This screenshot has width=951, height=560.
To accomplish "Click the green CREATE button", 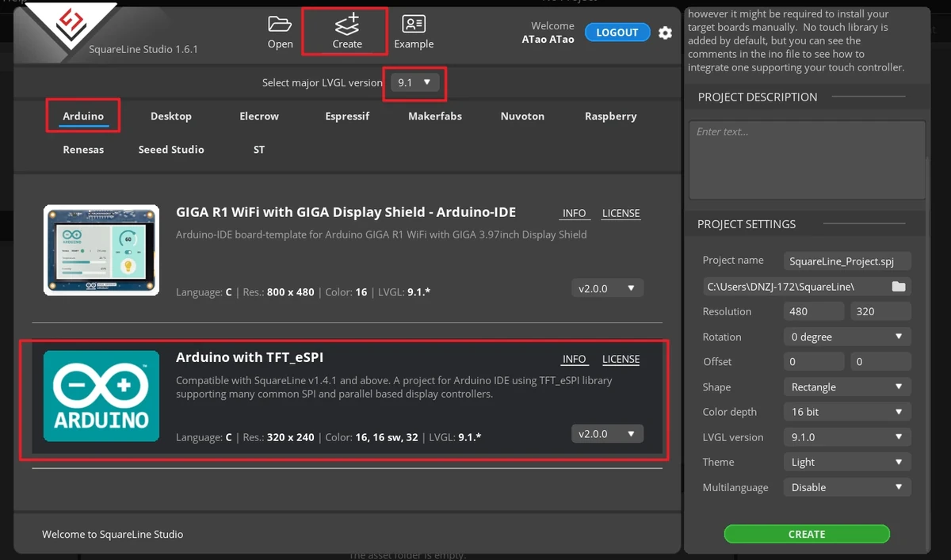I will coord(807,534).
